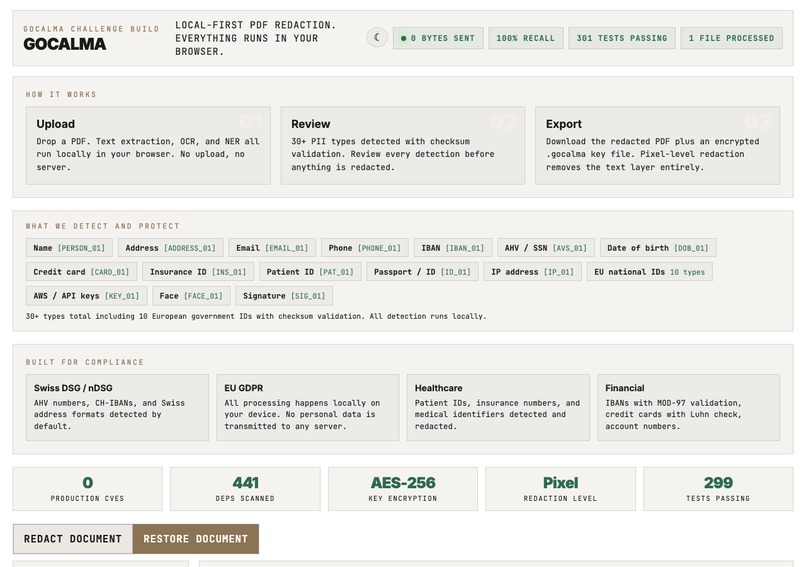Click the WHAT WE DETECT AND PROTECT heading
Image resolution: width=806 pixels, height=567 pixels.
click(x=103, y=226)
